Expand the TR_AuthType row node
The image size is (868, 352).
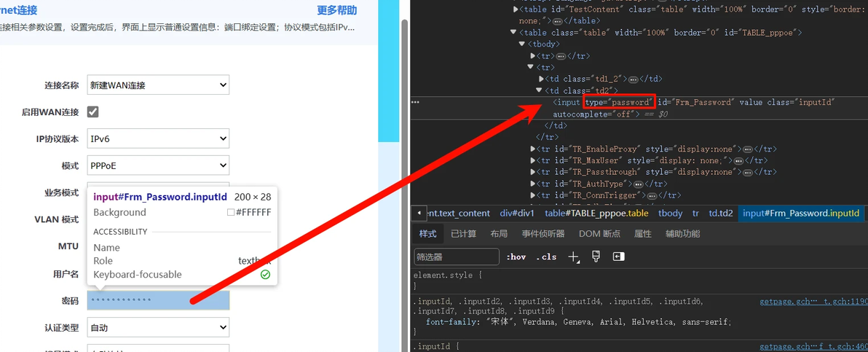(533, 184)
